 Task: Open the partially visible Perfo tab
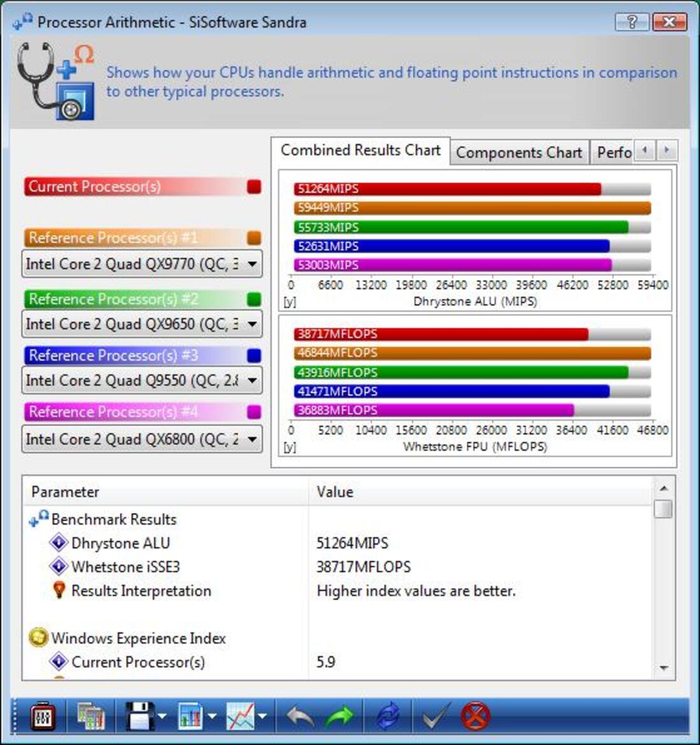pyautogui.click(x=611, y=153)
